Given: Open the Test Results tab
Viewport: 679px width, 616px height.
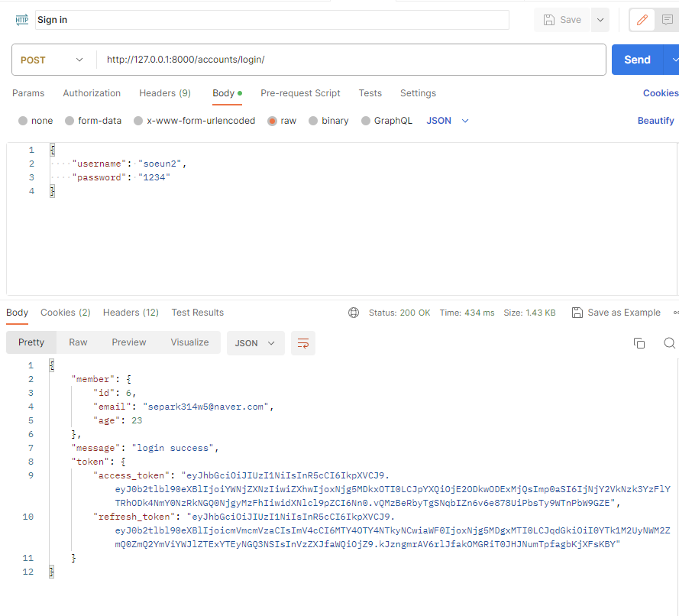Looking at the screenshot, I should tap(198, 313).
